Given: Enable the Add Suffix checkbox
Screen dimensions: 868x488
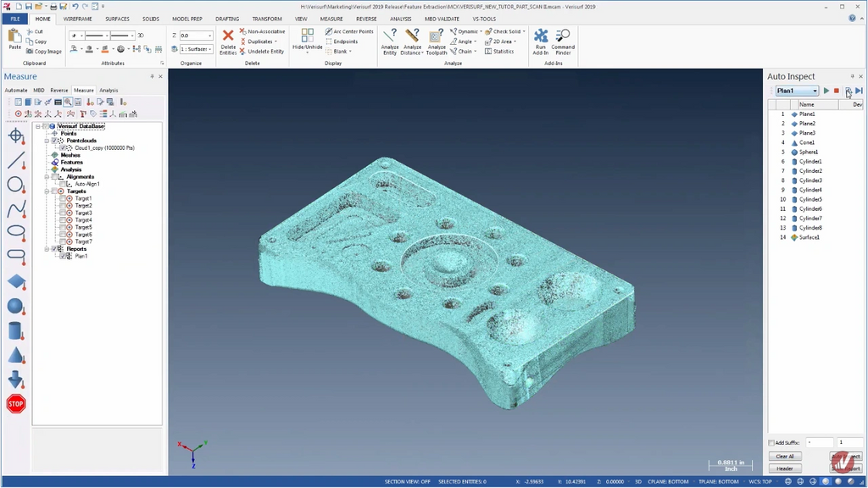Looking at the screenshot, I should (x=771, y=443).
